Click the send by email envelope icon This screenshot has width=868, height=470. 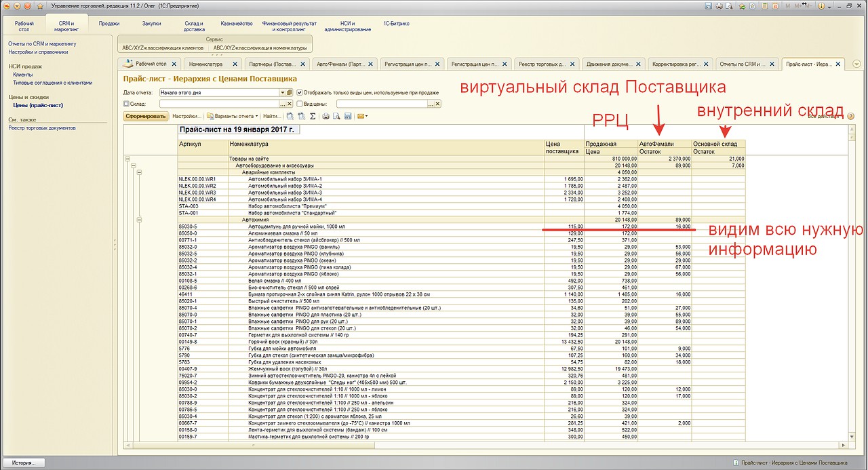[x=361, y=116]
